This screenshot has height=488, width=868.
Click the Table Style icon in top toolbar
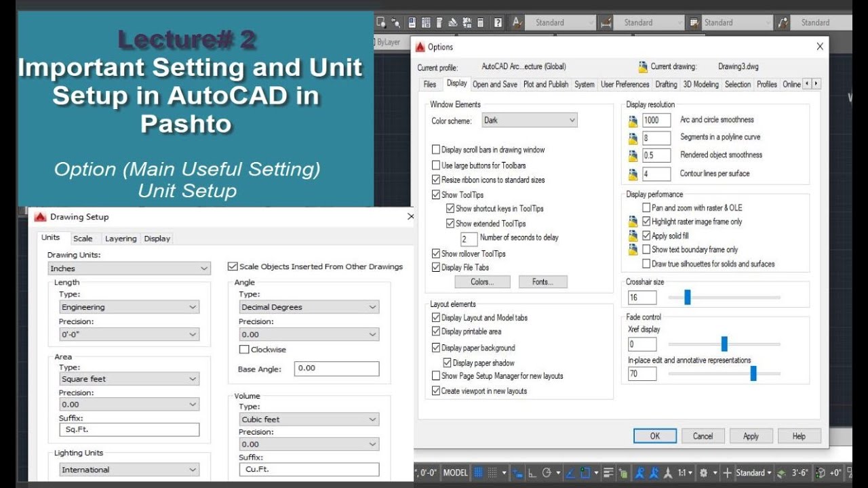(694, 22)
